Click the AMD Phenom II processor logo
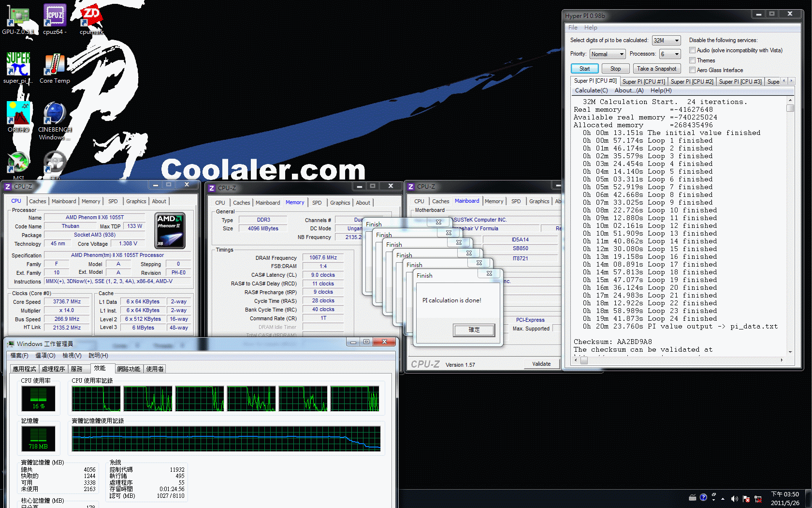812x508 pixels. pyautogui.click(x=170, y=230)
